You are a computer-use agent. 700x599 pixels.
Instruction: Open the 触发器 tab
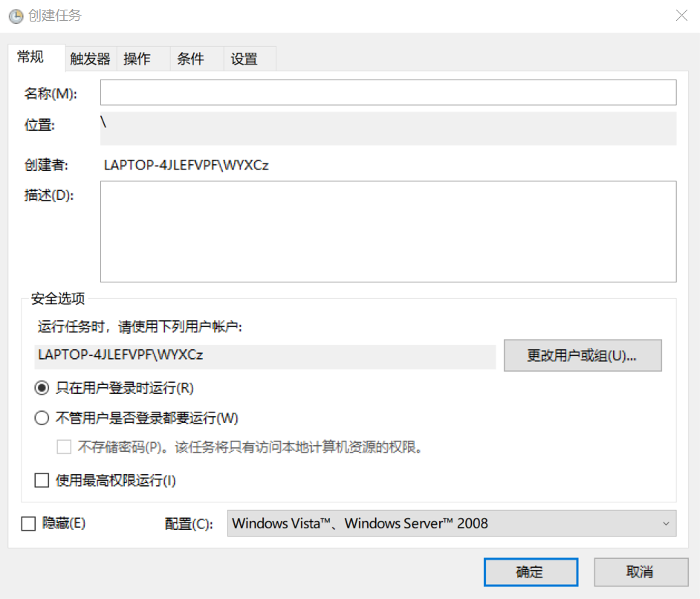click(x=90, y=59)
